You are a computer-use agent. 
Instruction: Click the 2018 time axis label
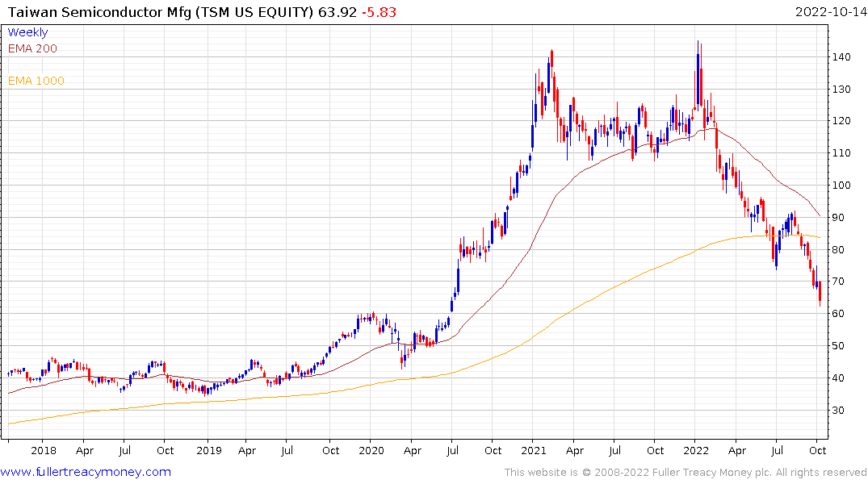[x=44, y=450]
